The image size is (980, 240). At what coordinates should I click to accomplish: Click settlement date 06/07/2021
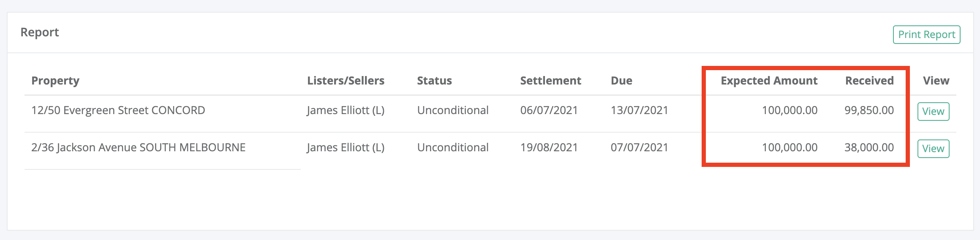pyautogui.click(x=549, y=110)
